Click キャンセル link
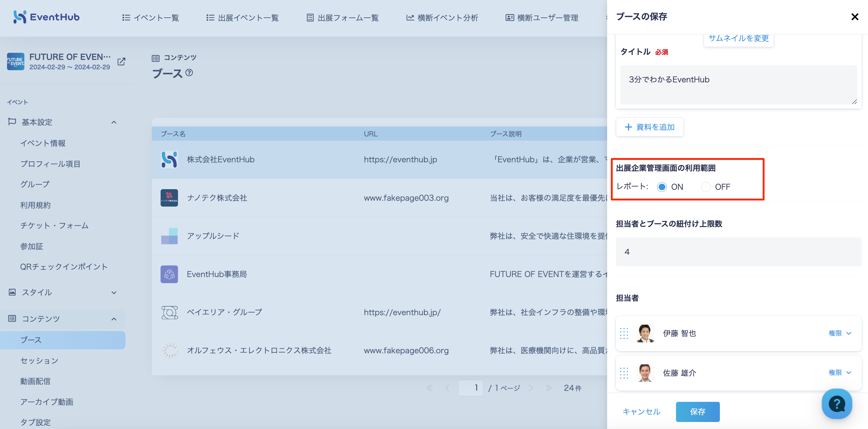 pyautogui.click(x=641, y=412)
